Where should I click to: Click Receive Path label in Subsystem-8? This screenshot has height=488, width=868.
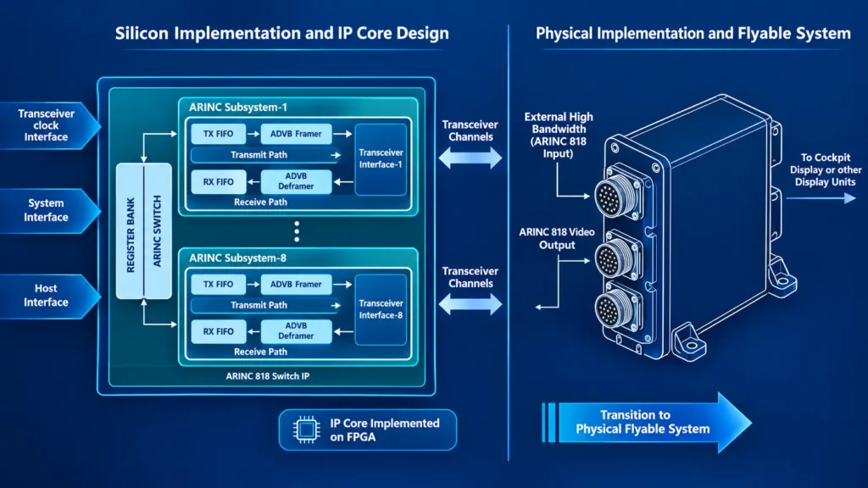pyautogui.click(x=261, y=352)
